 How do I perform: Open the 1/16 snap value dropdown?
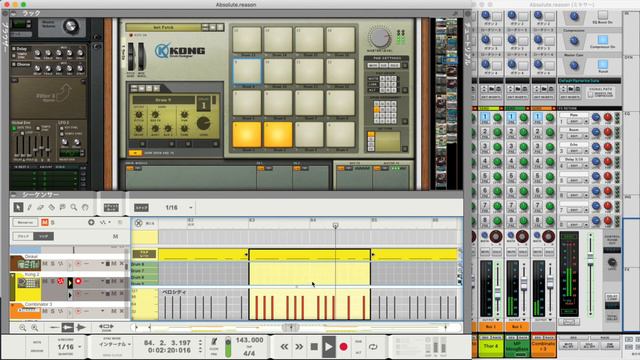coord(190,208)
